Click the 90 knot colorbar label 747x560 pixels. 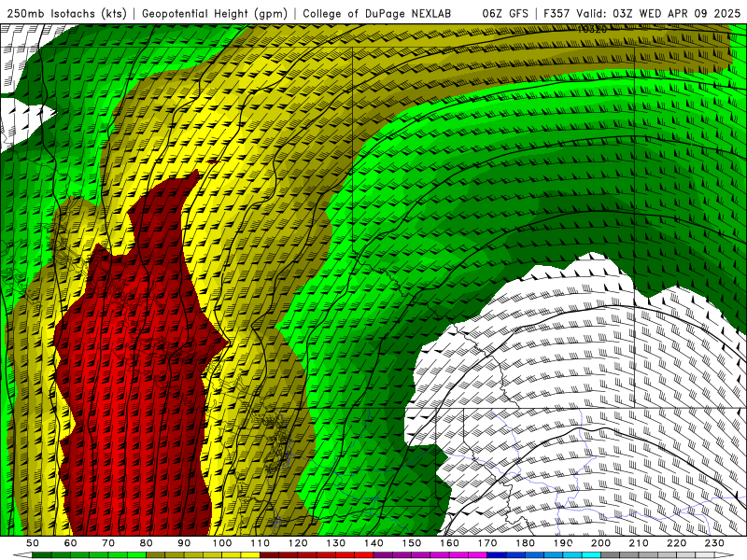[x=184, y=543]
